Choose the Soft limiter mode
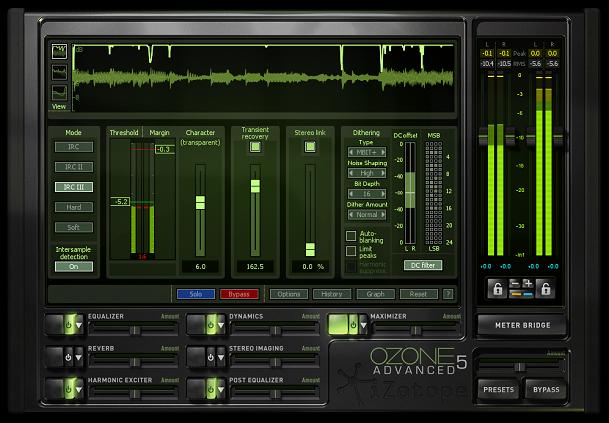Viewport: 609px width, 423px height. click(x=74, y=227)
